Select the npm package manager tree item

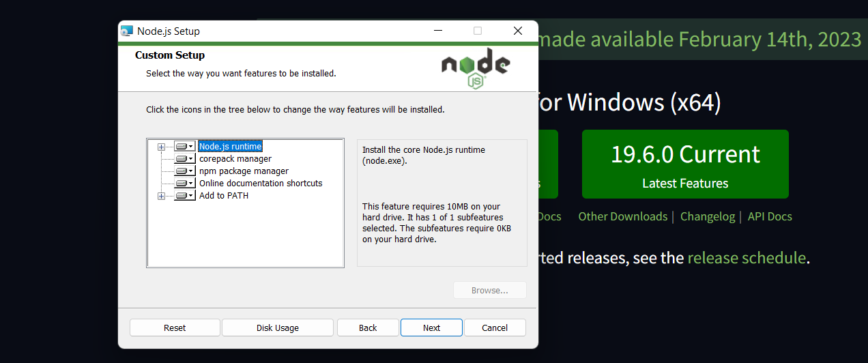[244, 171]
